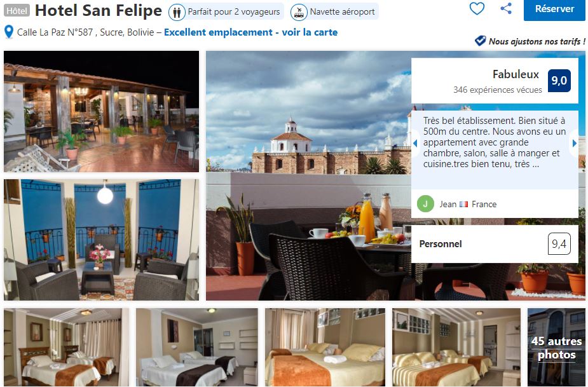The height and width of the screenshot is (387, 588).
Task: Click the map pin location icon
Action: (x=9, y=32)
